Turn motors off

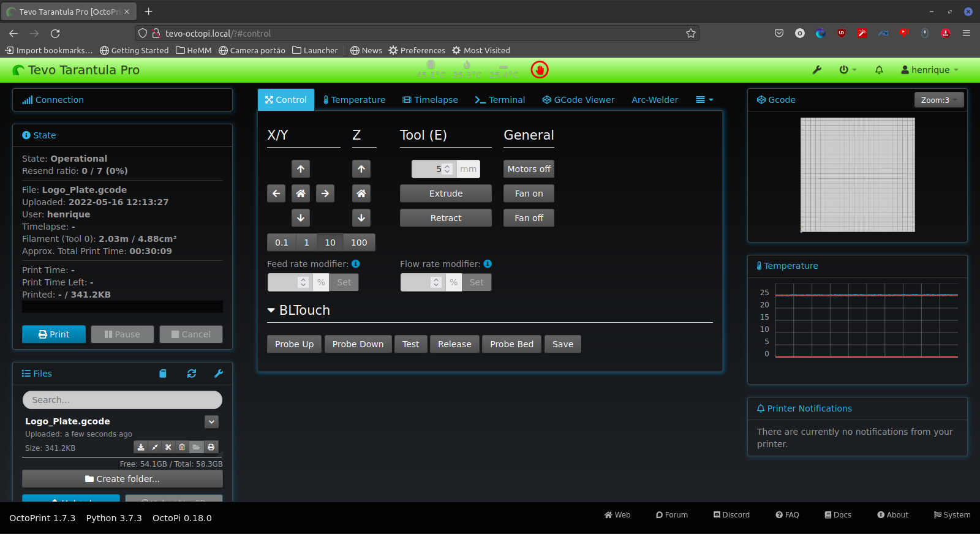pos(529,169)
